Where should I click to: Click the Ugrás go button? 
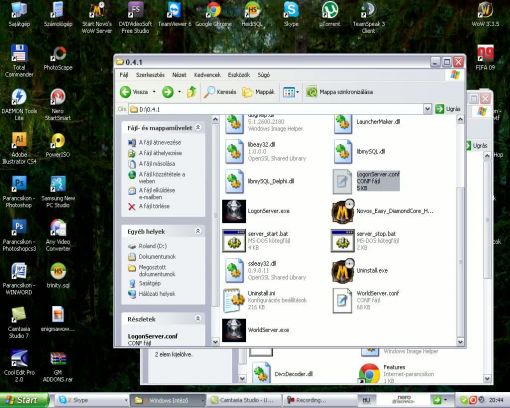click(x=448, y=109)
